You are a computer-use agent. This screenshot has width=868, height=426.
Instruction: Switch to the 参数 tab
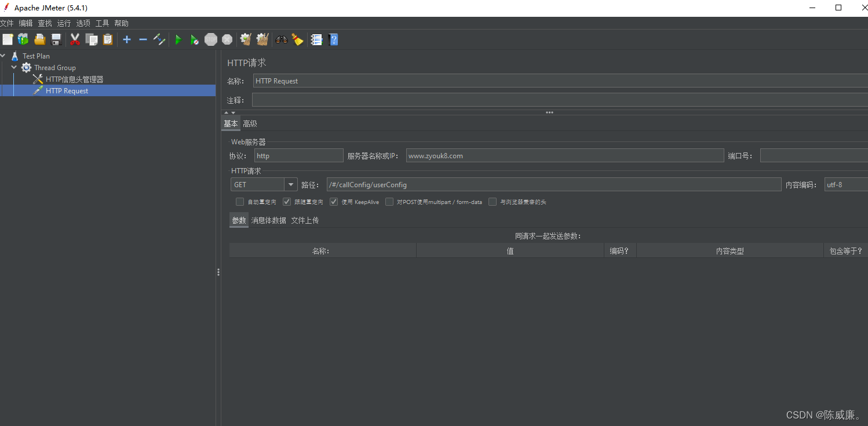pyautogui.click(x=239, y=220)
